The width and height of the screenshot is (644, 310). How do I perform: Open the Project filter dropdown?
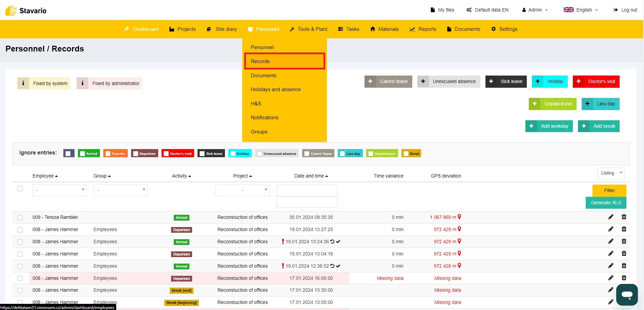coord(243,190)
